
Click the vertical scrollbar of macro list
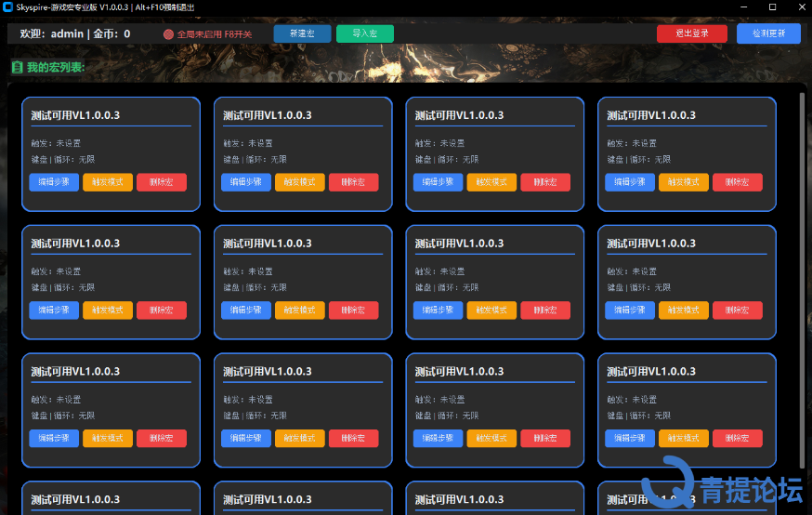pyautogui.click(x=802, y=279)
